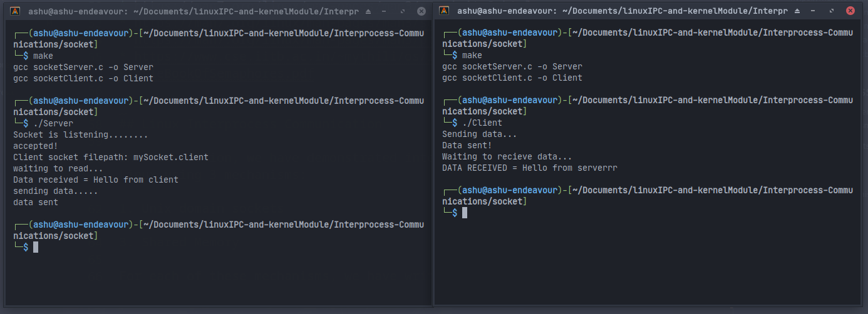Image resolution: width=868 pixels, height=314 pixels.
Task: Click the 'Data sent!' line in right terminal
Action: coord(467,145)
